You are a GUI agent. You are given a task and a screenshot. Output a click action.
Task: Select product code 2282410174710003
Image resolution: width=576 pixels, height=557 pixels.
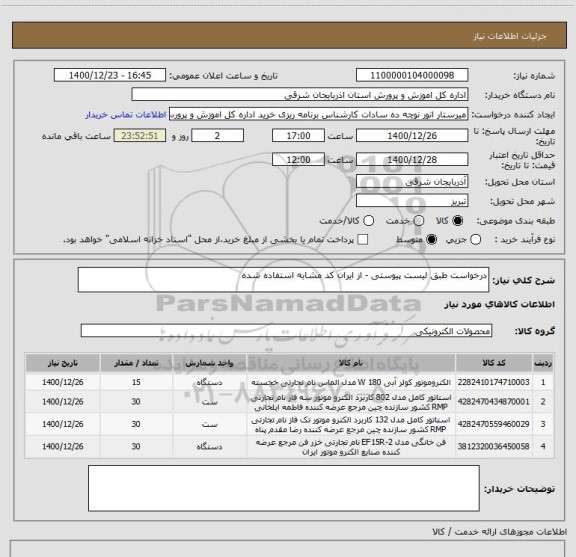[494, 382]
